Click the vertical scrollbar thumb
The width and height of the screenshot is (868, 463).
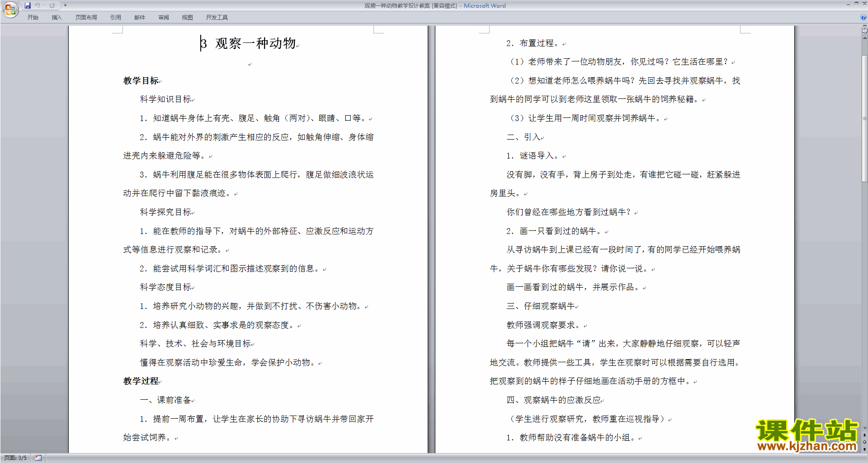[x=864, y=118]
